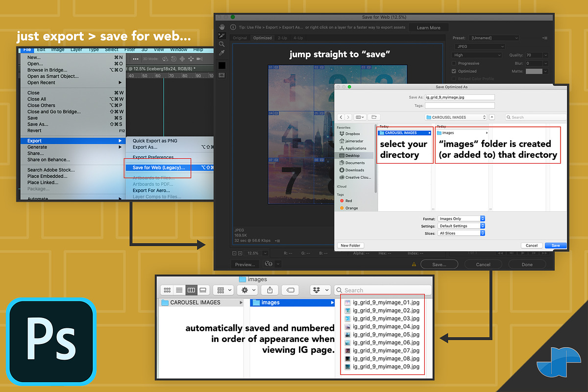The height and width of the screenshot is (392, 588).
Task: Click the browser preview icon next to Preview
Action: point(268,264)
